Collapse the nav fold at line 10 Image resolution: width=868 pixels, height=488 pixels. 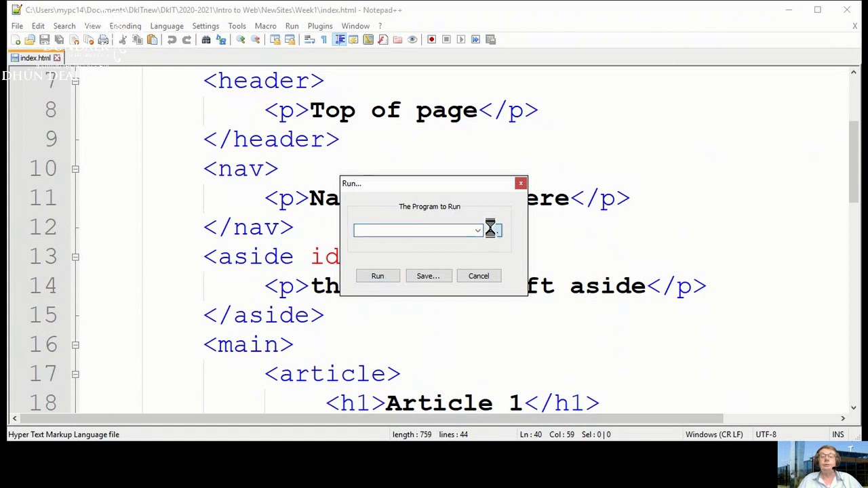click(75, 169)
